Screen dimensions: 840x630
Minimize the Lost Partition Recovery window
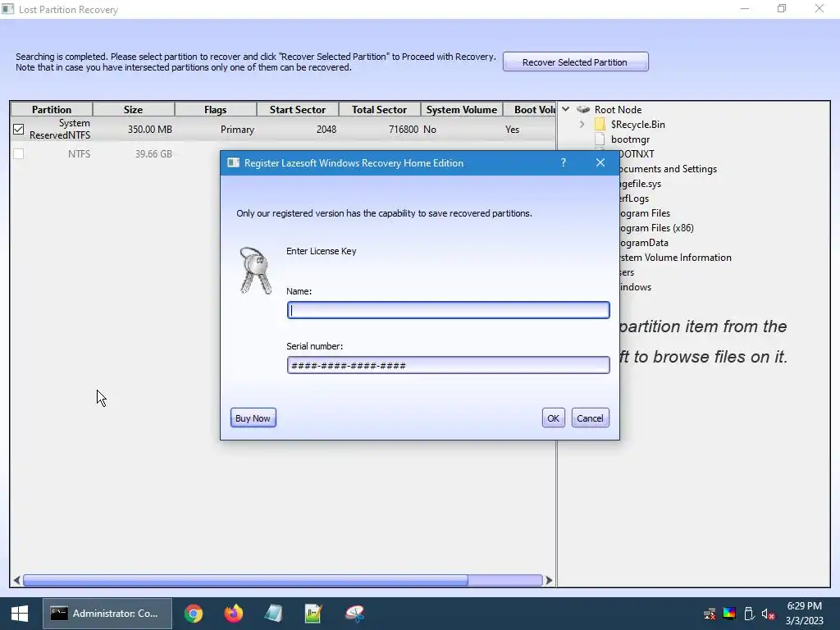coord(745,8)
